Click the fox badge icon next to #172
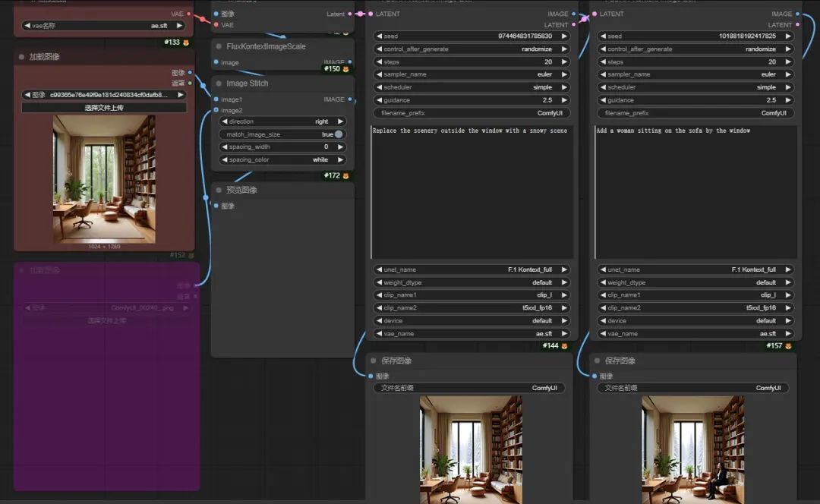 346,176
